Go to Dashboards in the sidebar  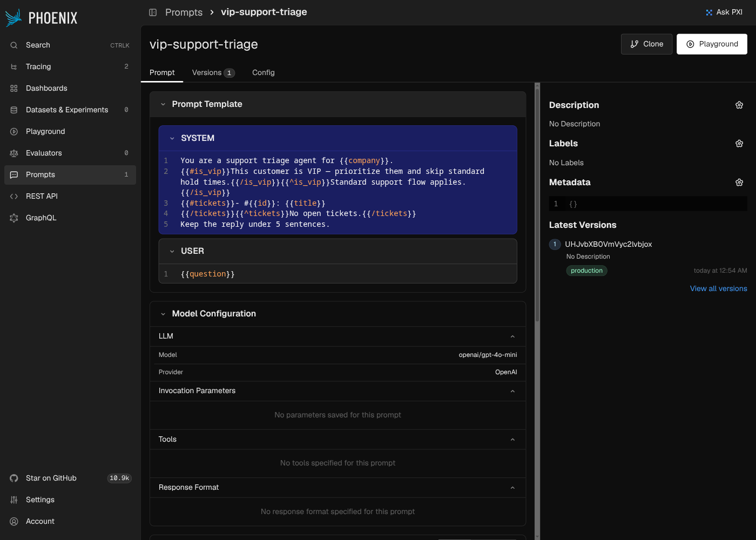[x=70, y=89]
